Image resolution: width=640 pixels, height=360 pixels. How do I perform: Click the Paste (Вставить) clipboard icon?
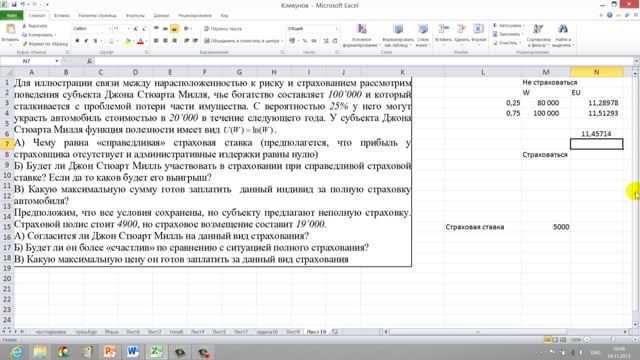(x=10, y=30)
